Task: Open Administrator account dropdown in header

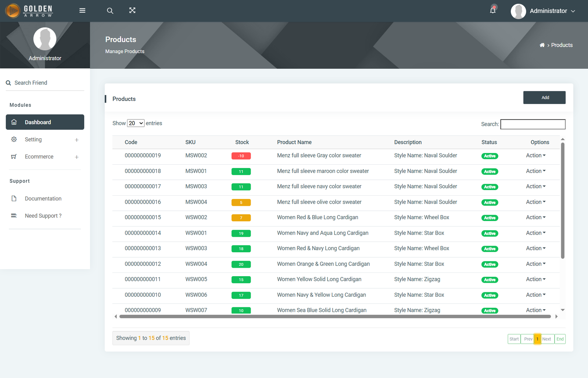Action: point(543,11)
